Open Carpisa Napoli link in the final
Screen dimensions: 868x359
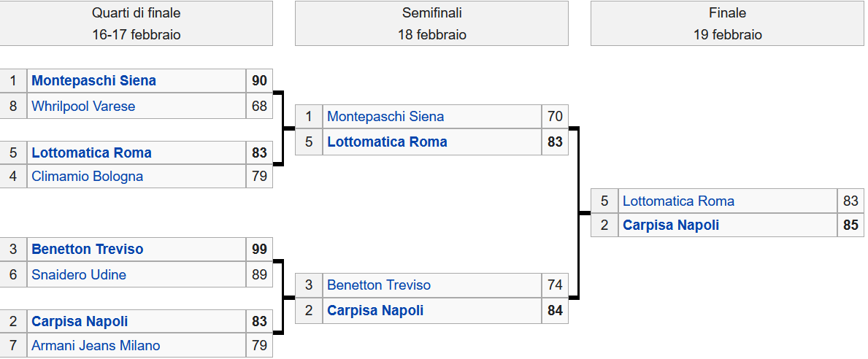(671, 225)
